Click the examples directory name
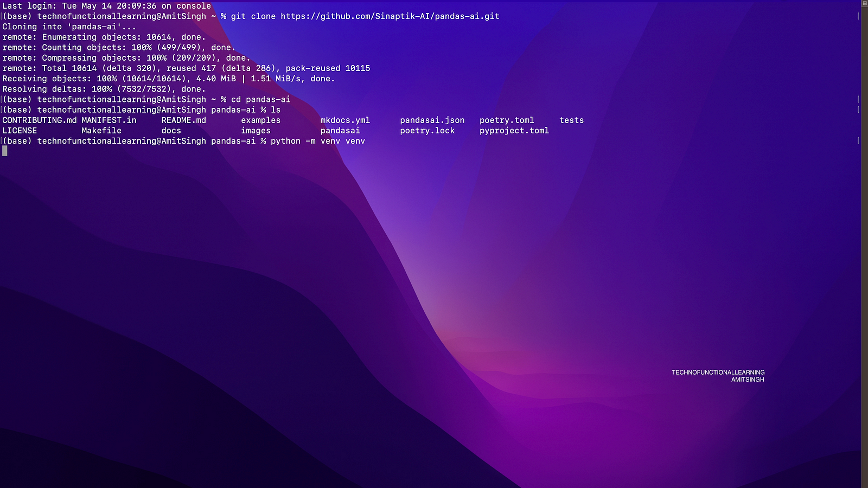The height and width of the screenshot is (488, 868). tap(260, 120)
